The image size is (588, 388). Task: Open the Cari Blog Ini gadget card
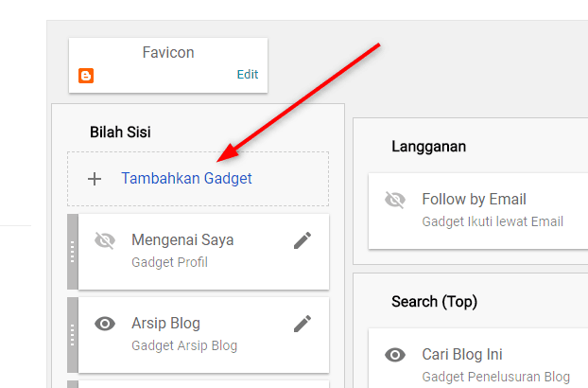click(478, 359)
